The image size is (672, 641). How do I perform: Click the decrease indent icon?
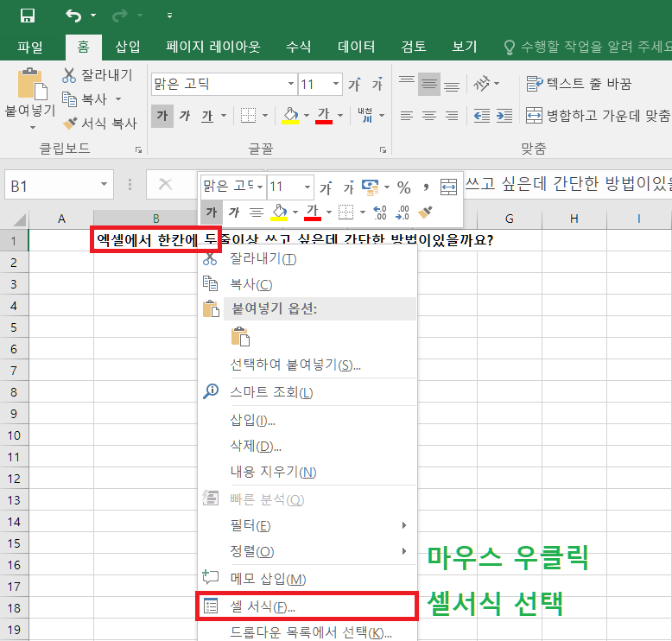pos(482,116)
